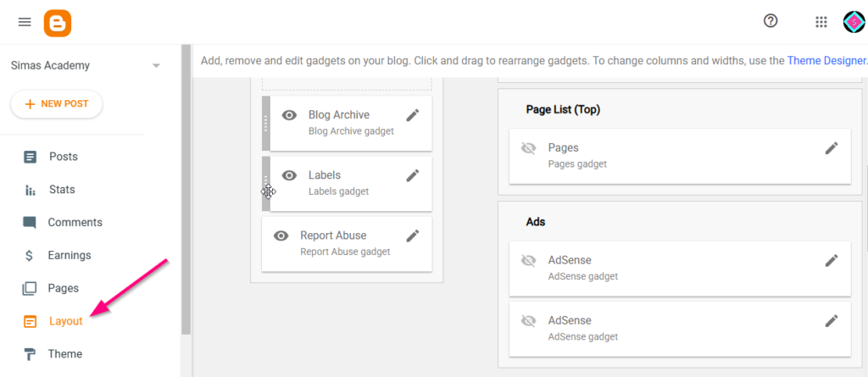Click the Labels gadget subtitle
This screenshot has height=377, width=868.
(x=338, y=191)
